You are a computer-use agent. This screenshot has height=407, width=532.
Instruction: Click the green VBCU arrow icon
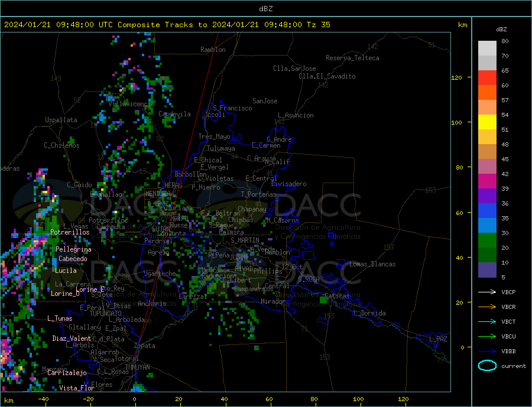487,337
